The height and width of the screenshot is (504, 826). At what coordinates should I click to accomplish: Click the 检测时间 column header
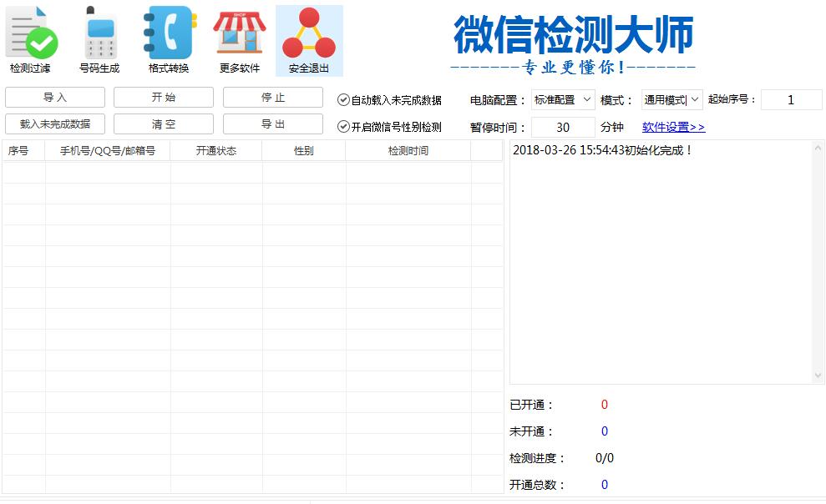(408, 151)
